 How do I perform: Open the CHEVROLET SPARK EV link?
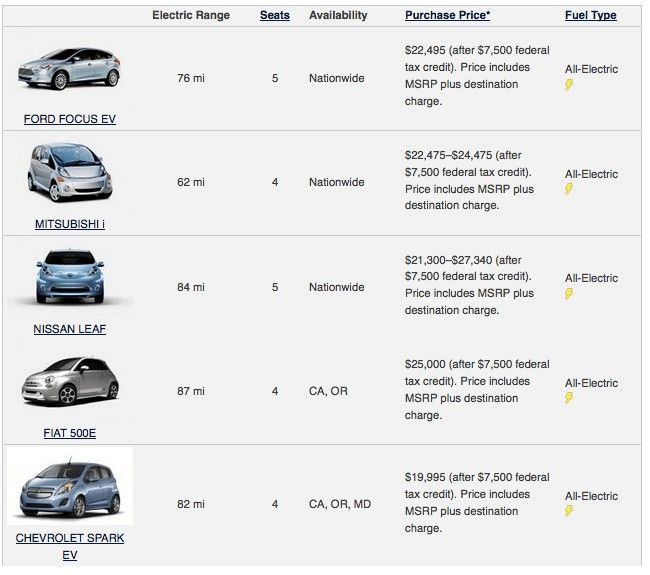click(x=70, y=546)
